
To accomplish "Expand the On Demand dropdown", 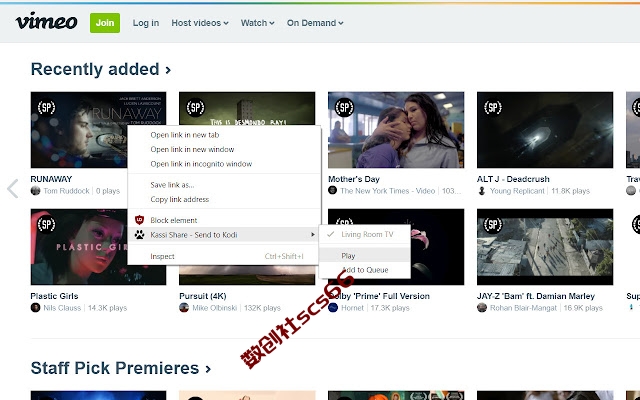I will coord(315,23).
